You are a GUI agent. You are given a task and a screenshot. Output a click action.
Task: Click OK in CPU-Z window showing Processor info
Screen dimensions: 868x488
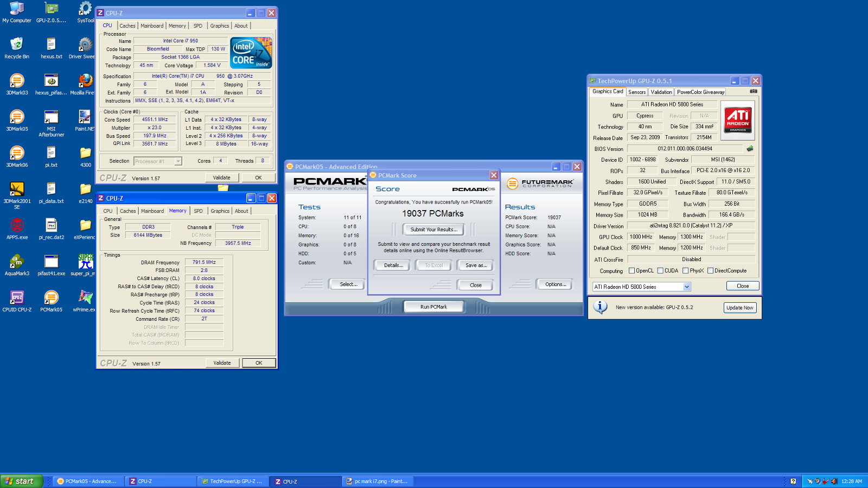[258, 178]
